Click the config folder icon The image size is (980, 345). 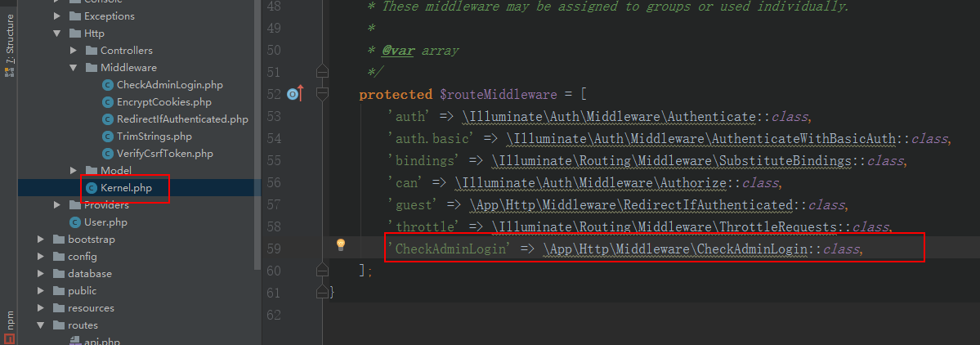[58, 257]
